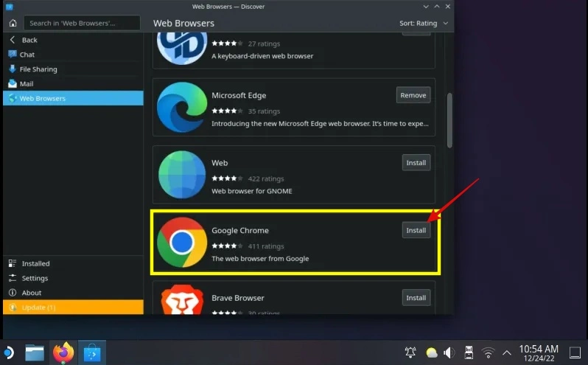Open Update (1) notification

pyautogui.click(x=73, y=307)
